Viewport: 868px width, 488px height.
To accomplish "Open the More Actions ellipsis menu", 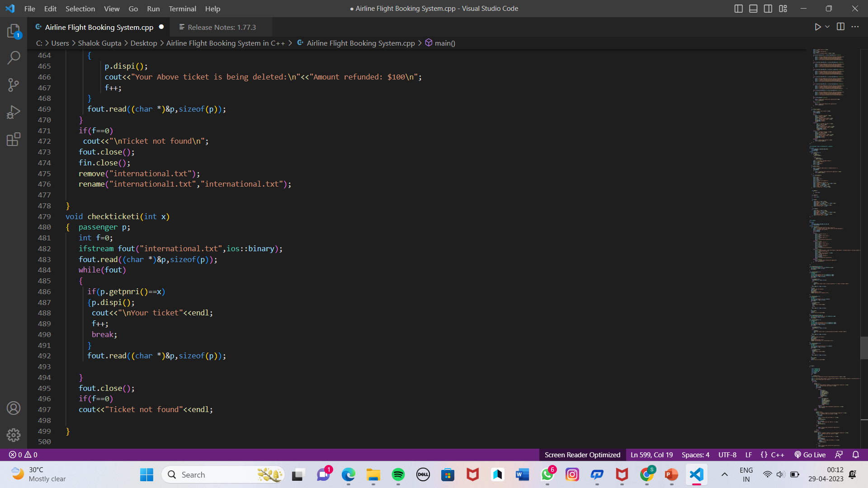I will (855, 27).
